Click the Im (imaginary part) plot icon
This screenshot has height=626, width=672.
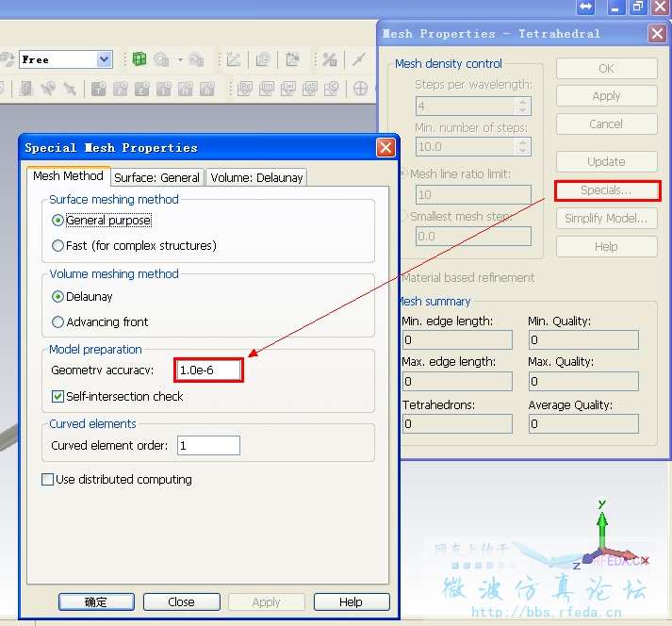267,89
